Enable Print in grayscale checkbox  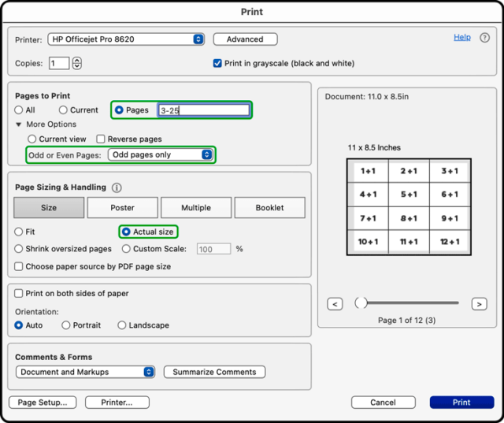pyautogui.click(x=217, y=63)
